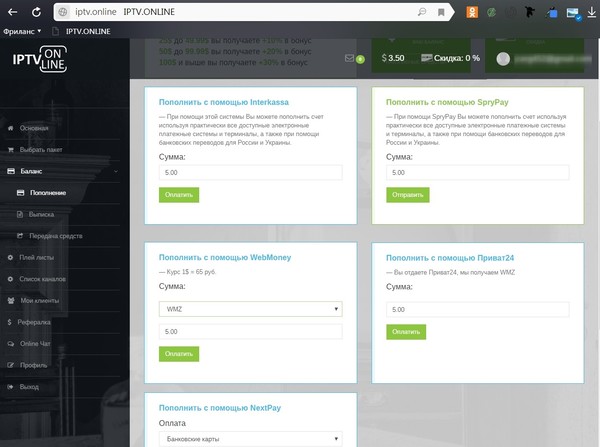Click the IPTV ONLINE logo
Image resolution: width=600 pixels, height=447 pixels.
[x=39, y=59]
